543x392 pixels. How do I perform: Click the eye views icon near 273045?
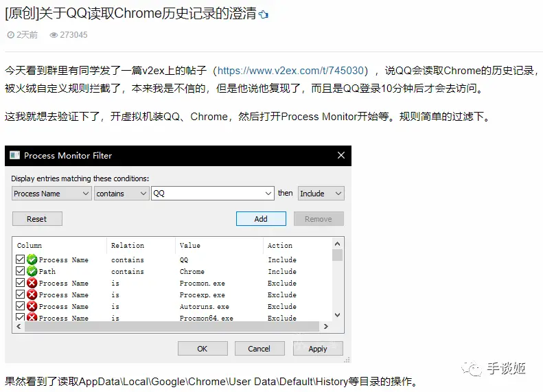[54, 35]
